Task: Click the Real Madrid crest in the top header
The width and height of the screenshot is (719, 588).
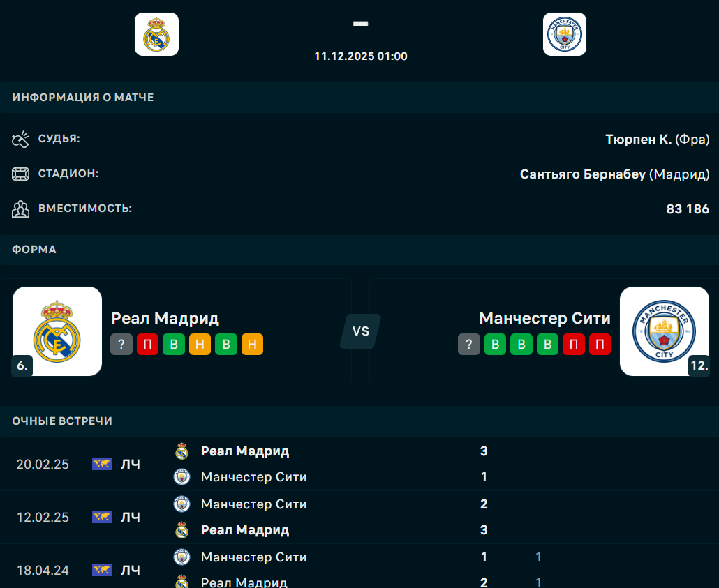Action: coord(156,34)
